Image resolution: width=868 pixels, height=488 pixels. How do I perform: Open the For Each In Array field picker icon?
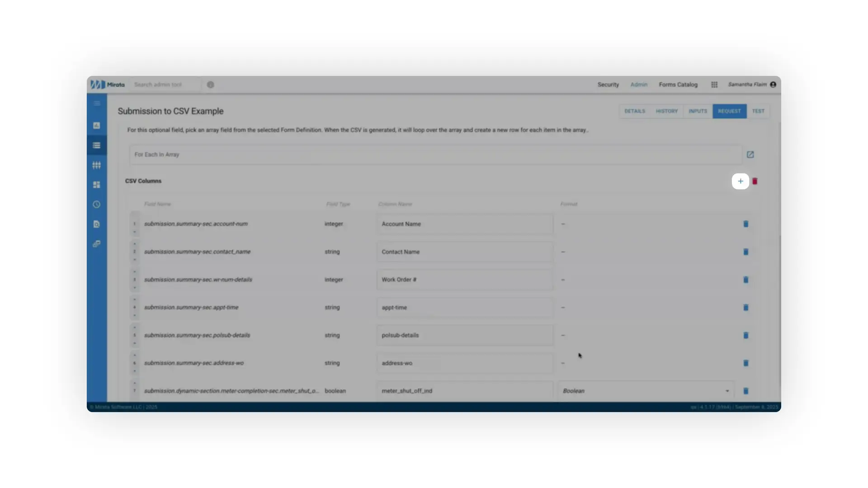pos(750,154)
